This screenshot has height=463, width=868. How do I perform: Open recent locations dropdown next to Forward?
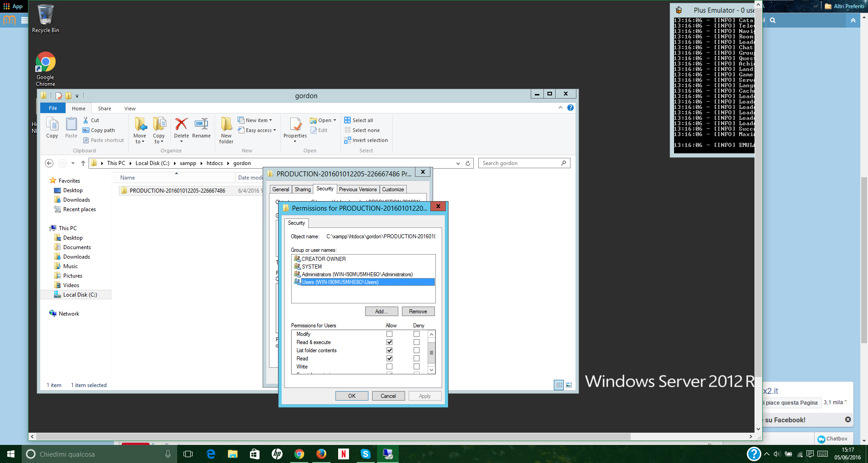pos(73,163)
